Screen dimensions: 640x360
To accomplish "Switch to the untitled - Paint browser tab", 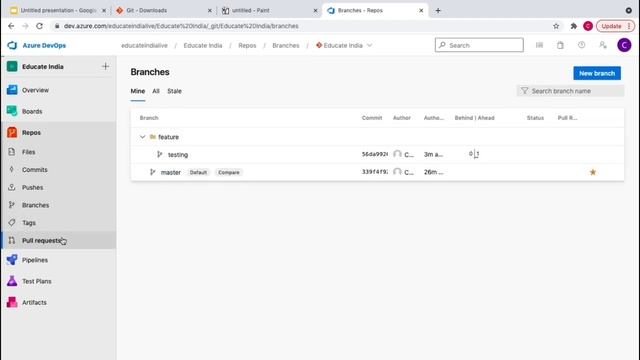I will point(269,10).
